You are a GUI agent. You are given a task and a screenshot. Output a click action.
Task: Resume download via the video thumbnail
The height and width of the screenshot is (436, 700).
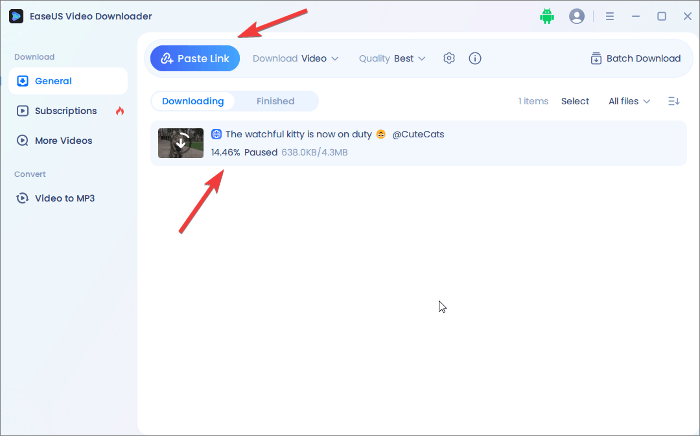(x=181, y=143)
